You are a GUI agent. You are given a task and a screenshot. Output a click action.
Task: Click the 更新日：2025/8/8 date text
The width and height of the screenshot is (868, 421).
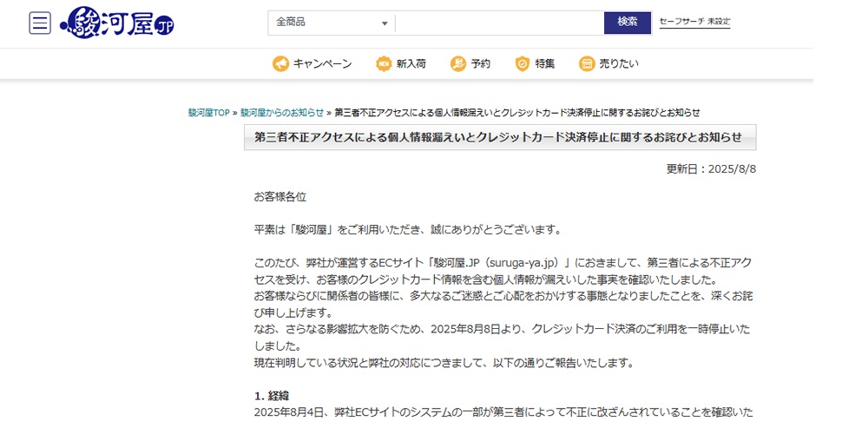pos(712,169)
